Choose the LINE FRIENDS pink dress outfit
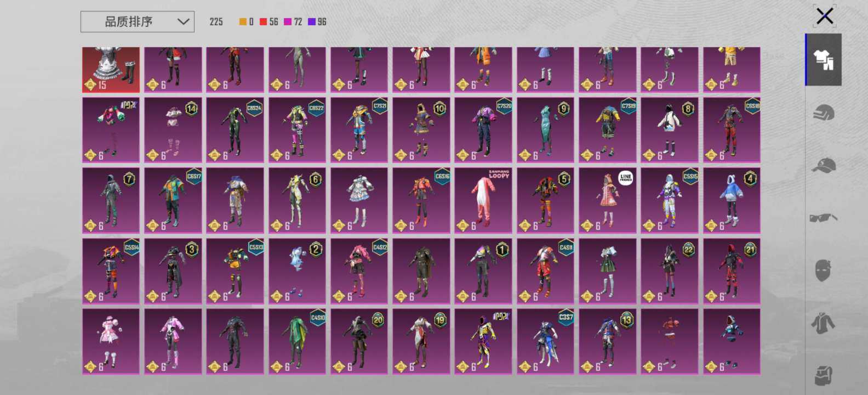868x395 pixels. coord(608,200)
